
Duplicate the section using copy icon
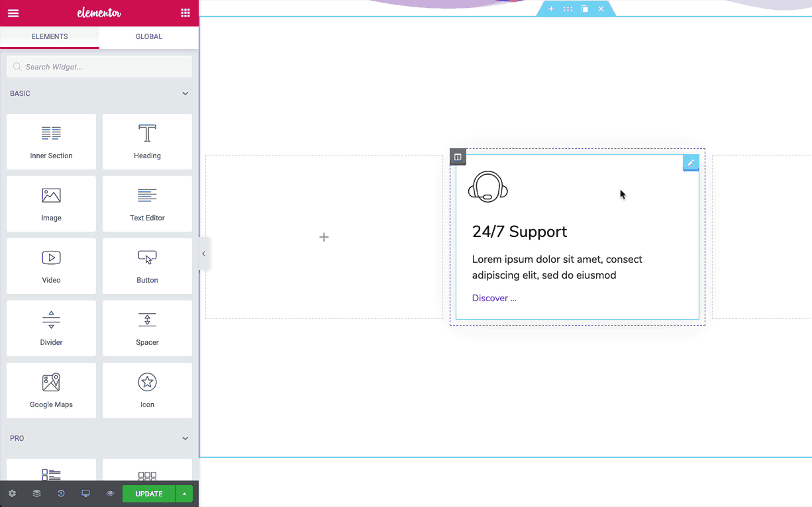click(x=584, y=9)
